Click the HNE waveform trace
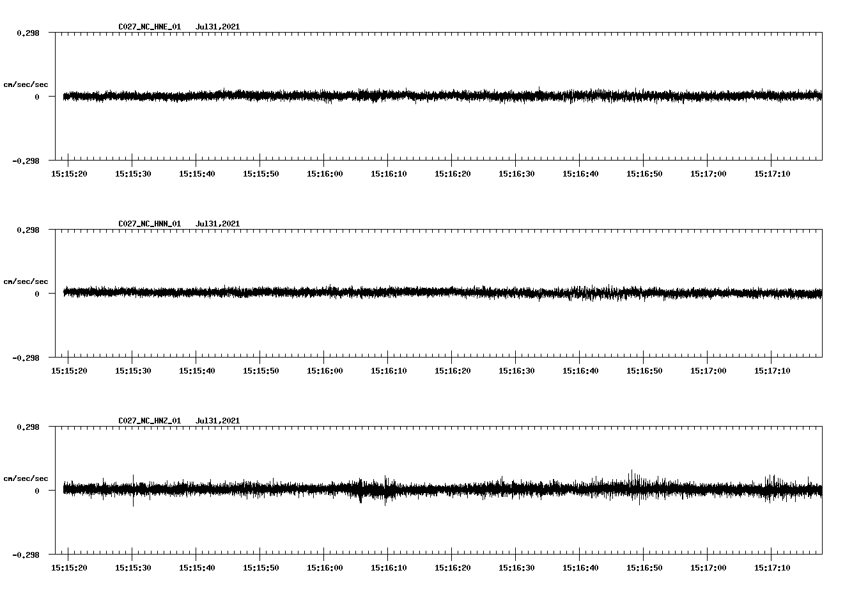Image resolution: width=868 pixels, height=591 pixels. click(442, 96)
